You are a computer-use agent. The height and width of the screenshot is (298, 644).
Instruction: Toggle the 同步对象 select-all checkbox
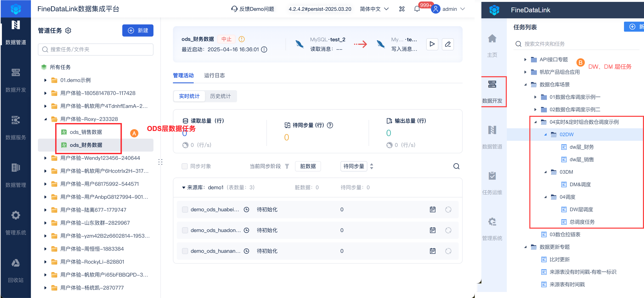[185, 166]
